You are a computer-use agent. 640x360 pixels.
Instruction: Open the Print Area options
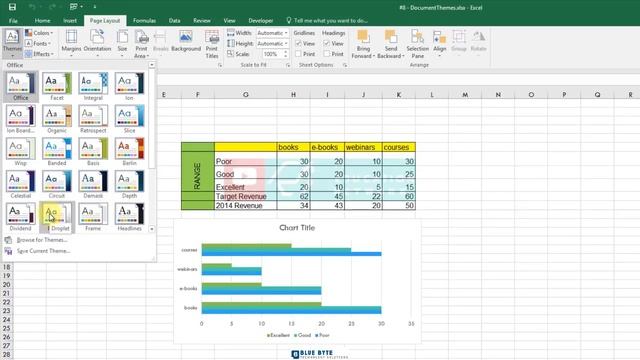(141, 43)
